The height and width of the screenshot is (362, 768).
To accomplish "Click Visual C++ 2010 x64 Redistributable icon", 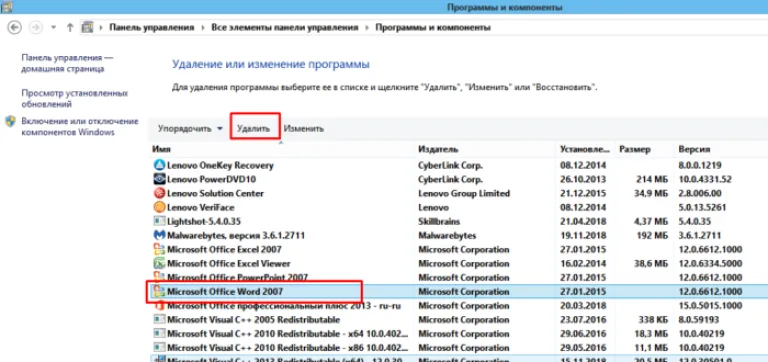I will tap(159, 334).
